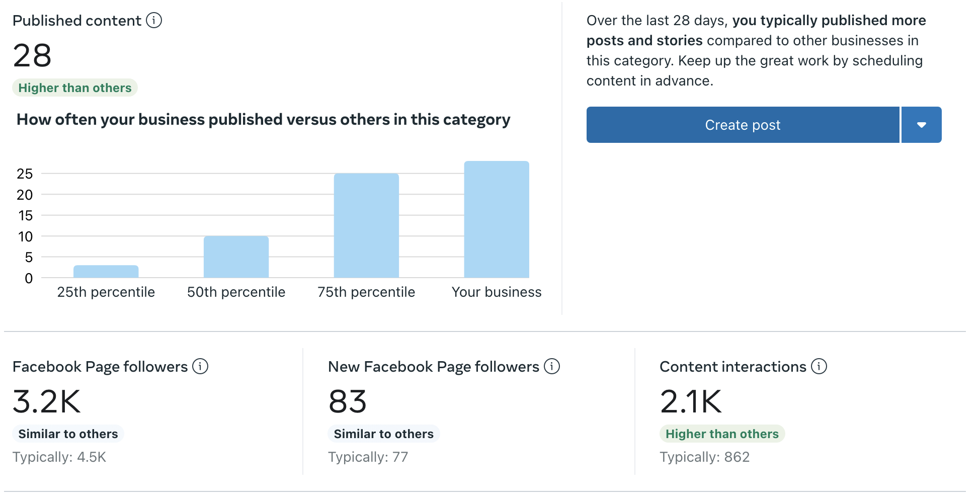Click the Published content value 28
The image size is (980, 504).
point(32,55)
